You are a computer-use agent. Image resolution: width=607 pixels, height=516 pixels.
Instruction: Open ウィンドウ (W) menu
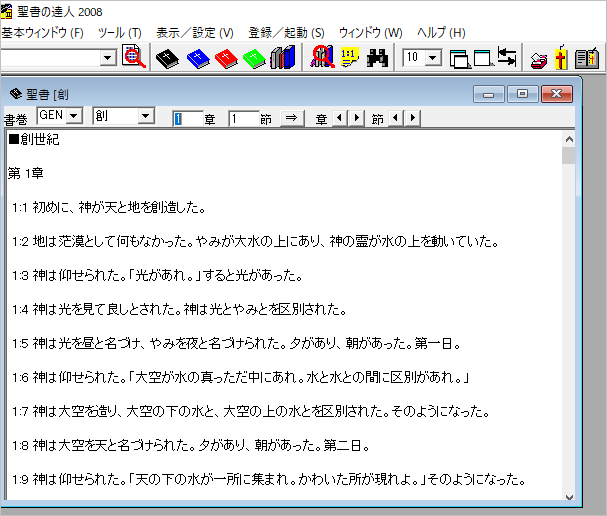pos(371,33)
